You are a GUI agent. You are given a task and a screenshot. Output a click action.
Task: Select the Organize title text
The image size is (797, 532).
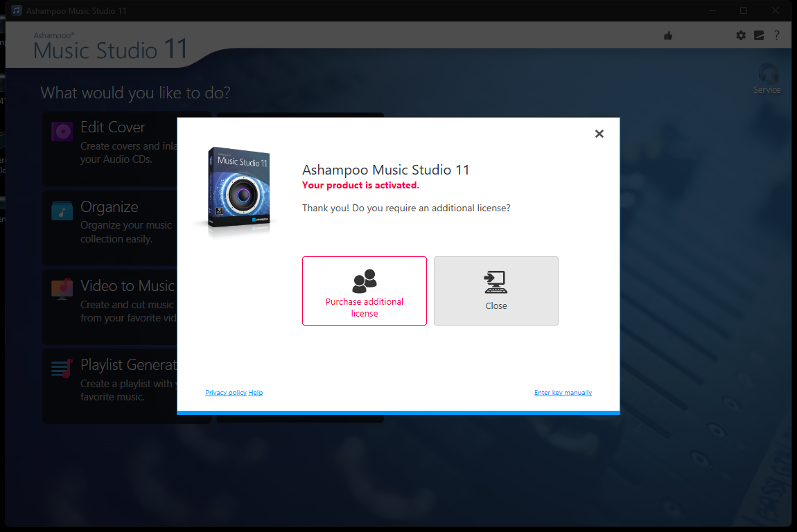110,207
